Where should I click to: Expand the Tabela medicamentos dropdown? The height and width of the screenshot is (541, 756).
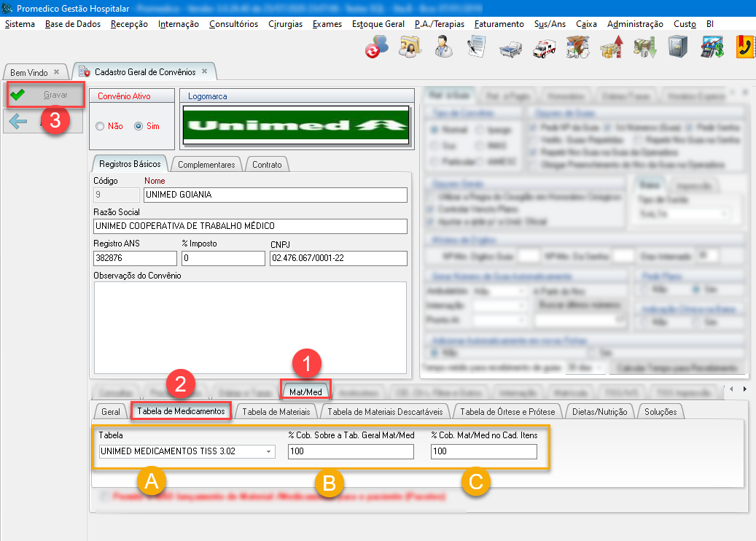pos(268,451)
